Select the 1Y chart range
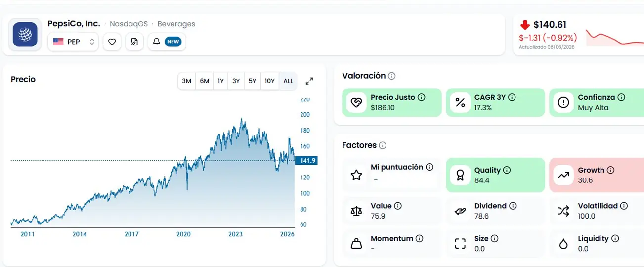Image resolution: width=644 pixels, height=267 pixels. tap(220, 81)
